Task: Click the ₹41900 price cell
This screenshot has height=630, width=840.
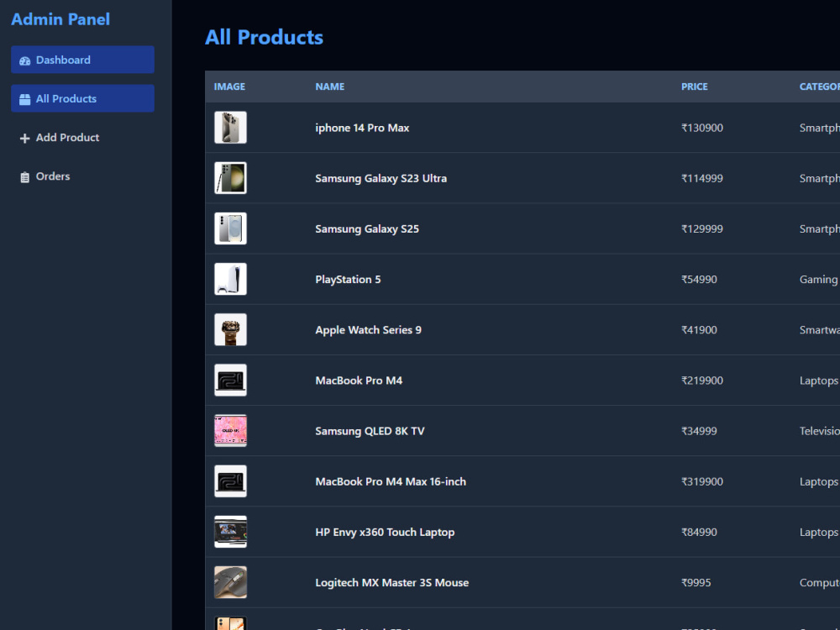Action: click(x=699, y=330)
